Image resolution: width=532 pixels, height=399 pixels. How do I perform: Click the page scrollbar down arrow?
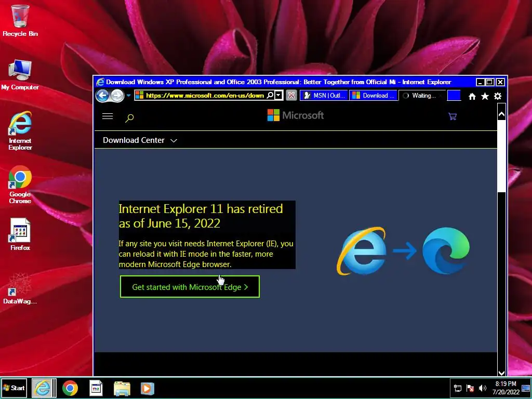click(x=501, y=372)
